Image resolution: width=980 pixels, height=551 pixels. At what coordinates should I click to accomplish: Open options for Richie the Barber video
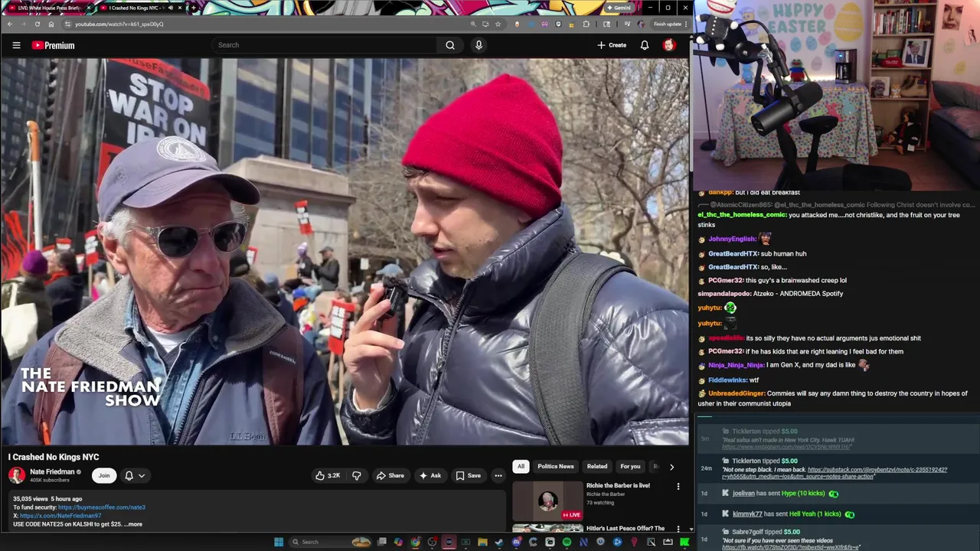pyautogui.click(x=678, y=486)
